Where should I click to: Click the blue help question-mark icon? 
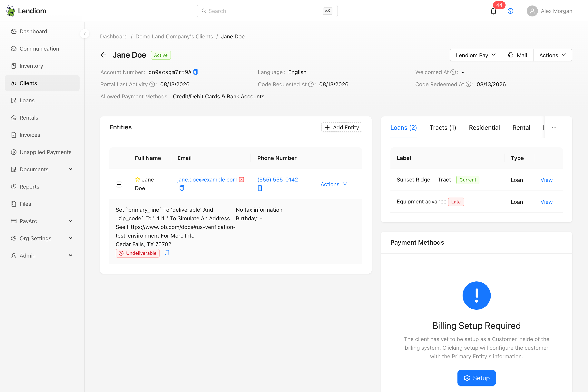point(510,11)
